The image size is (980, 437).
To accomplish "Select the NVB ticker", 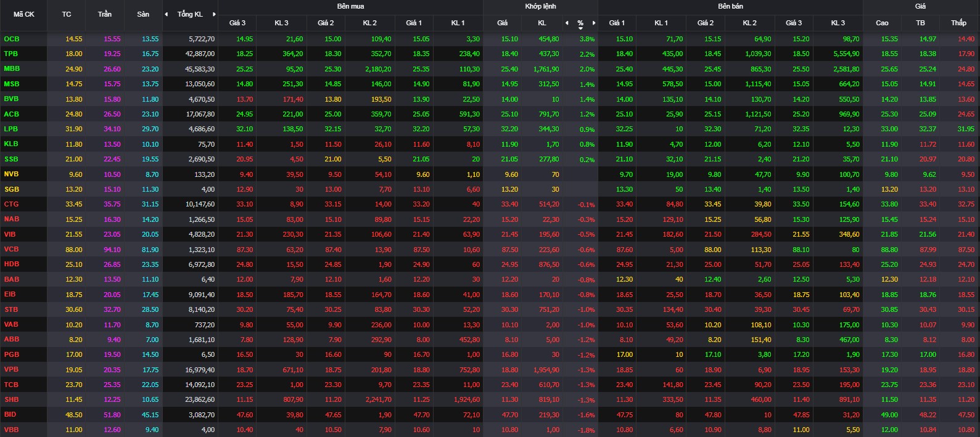I will click(x=11, y=174).
